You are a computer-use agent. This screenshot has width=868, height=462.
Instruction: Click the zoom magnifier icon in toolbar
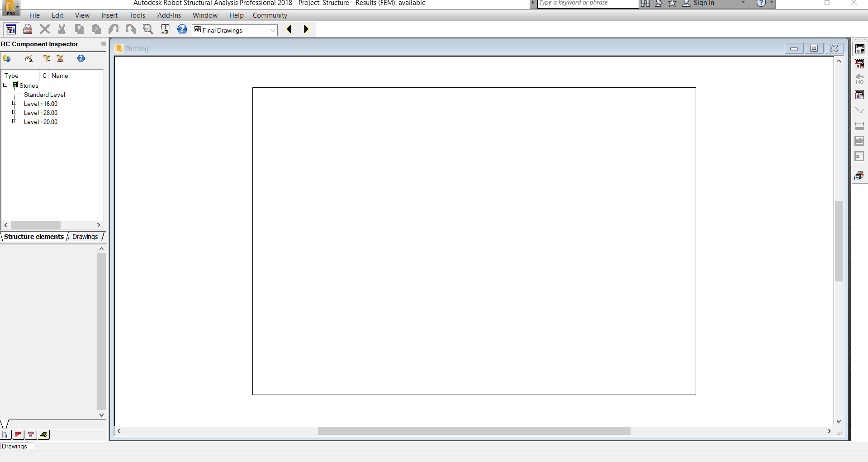(147, 29)
